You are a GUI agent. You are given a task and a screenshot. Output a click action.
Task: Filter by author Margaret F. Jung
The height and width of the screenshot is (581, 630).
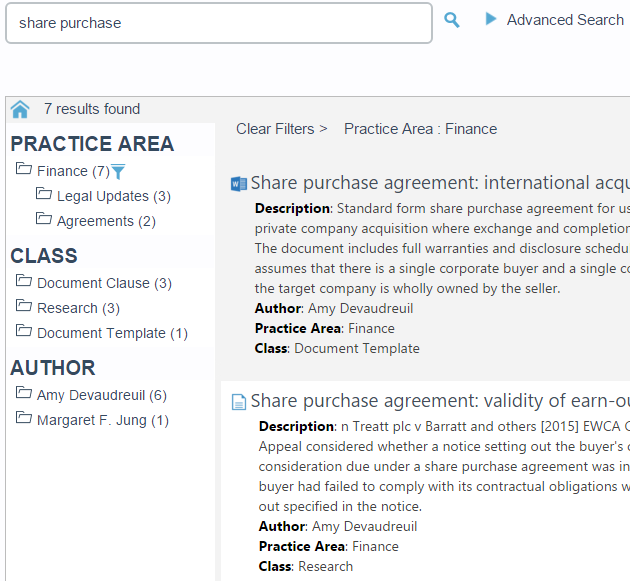pyautogui.click(x=103, y=420)
